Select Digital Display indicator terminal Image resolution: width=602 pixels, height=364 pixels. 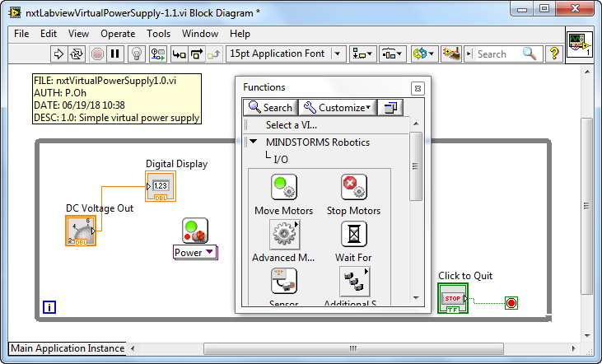pos(161,186)
